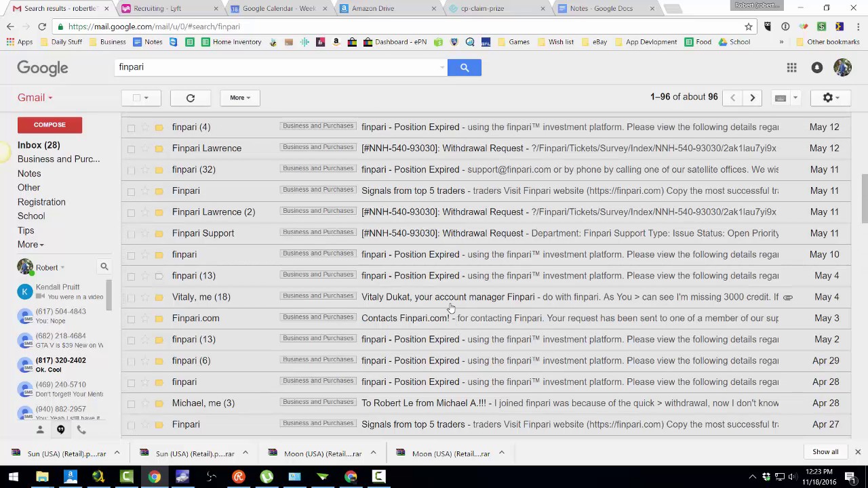Go back in Chrome history
Image resolution: width=868 pixels, height=488 pixels.
coord(10,26)
